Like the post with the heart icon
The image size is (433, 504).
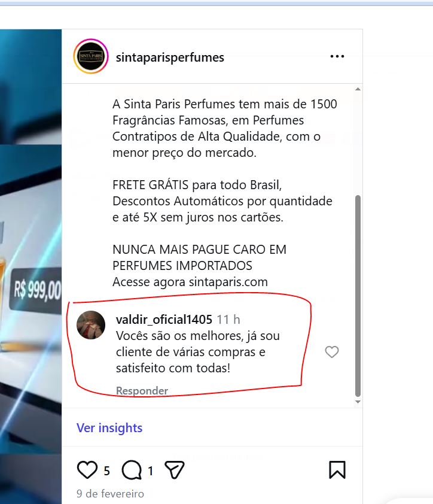tap(87, 470)
